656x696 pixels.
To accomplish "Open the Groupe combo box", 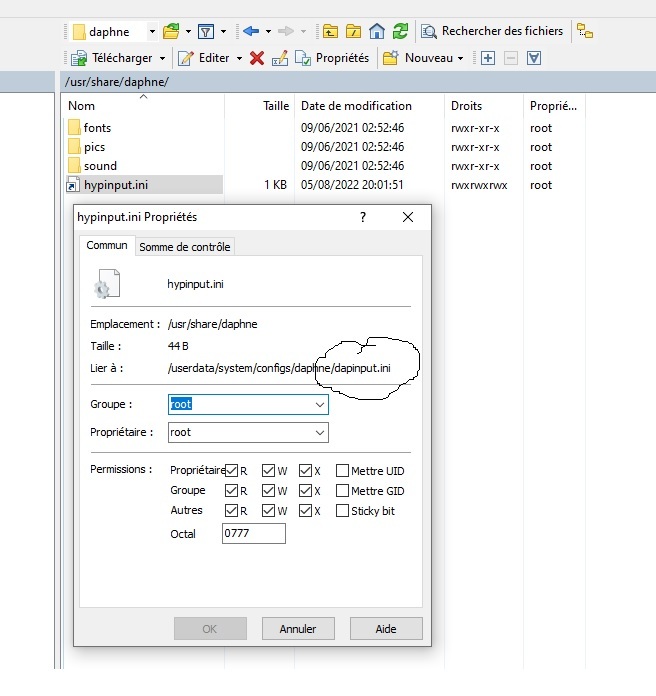I will pos(248,404).
